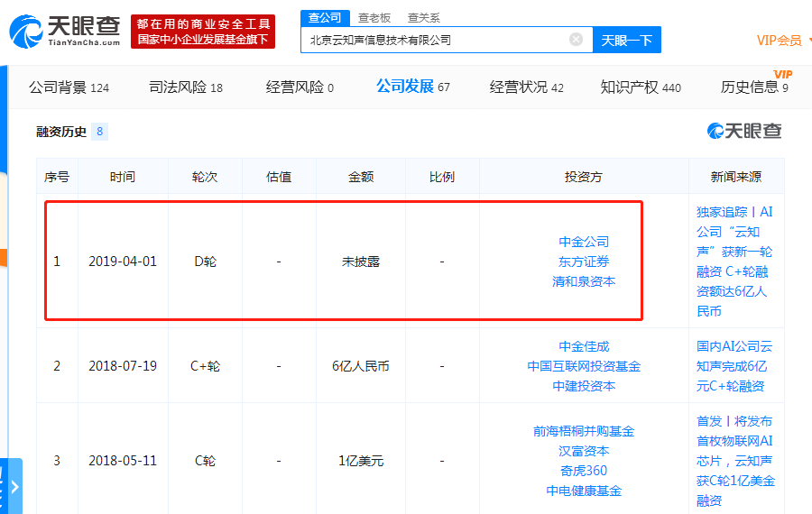Click the 轮次 column header
The image size is (812, 514).
tap(205, 177)
